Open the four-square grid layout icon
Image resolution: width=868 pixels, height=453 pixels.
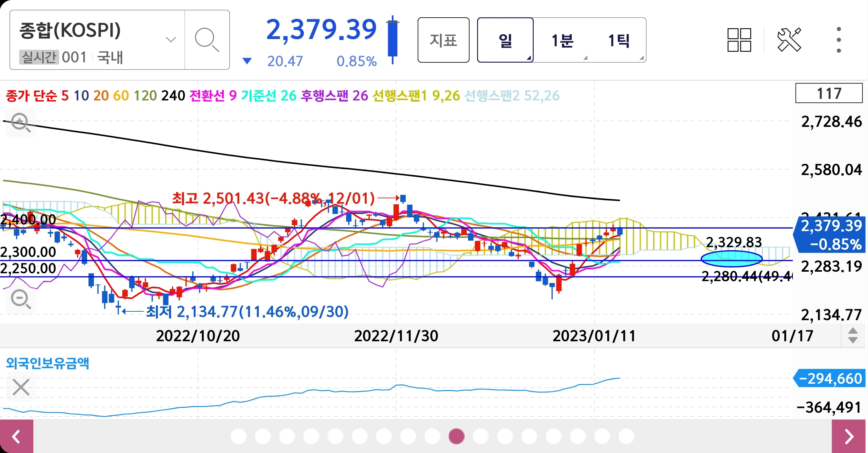pos(739,40)
